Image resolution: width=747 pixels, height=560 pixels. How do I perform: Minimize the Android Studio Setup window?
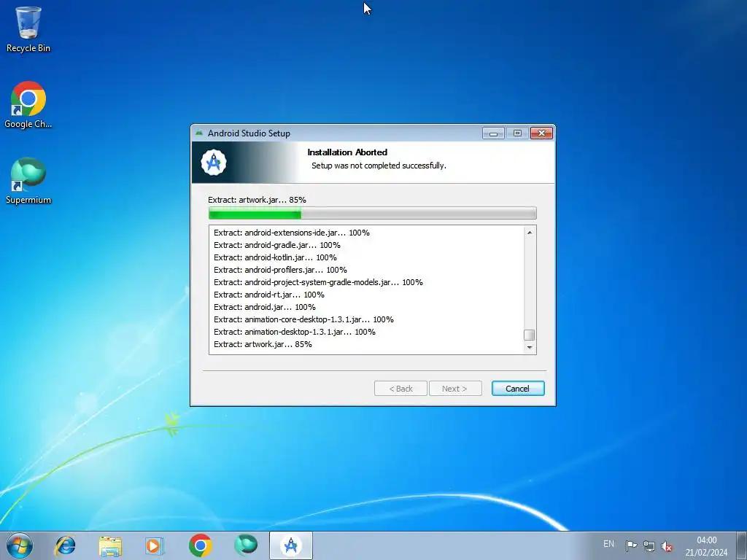493,133
